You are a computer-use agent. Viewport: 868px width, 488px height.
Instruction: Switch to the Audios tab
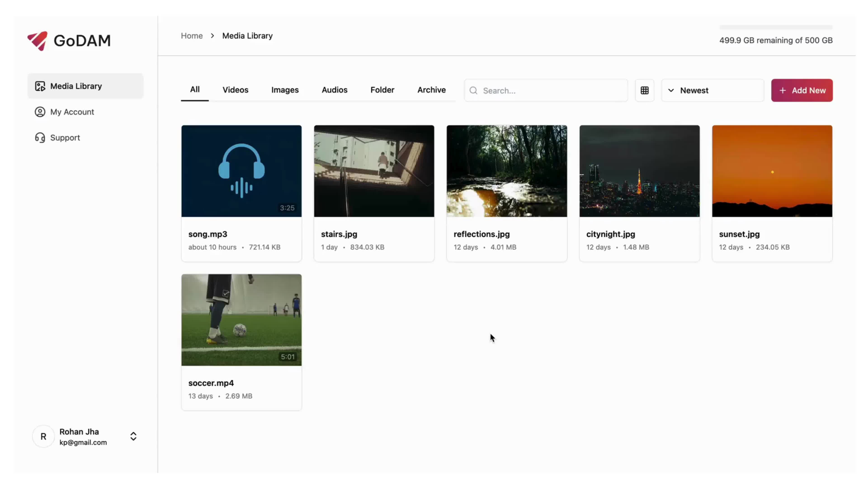tap(334, 90)
